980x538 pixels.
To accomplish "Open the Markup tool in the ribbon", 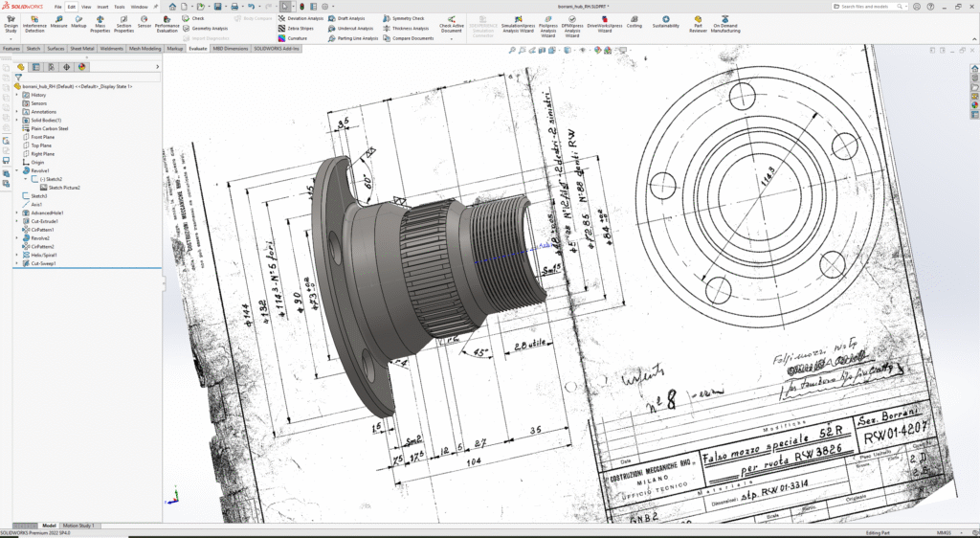I will [x=78, y=22].
